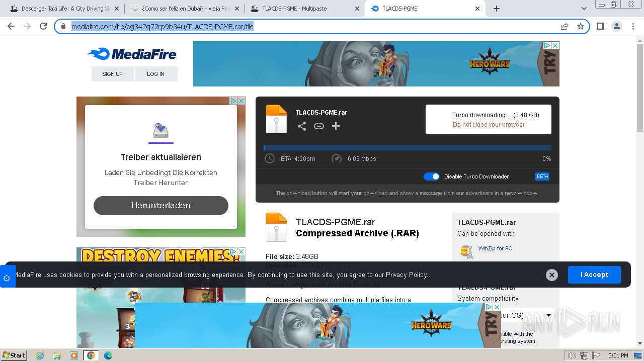This screenshot has width=644, height=362.
Task: Click Chrome icon in taskbar
Action: [x=91, y=355]
